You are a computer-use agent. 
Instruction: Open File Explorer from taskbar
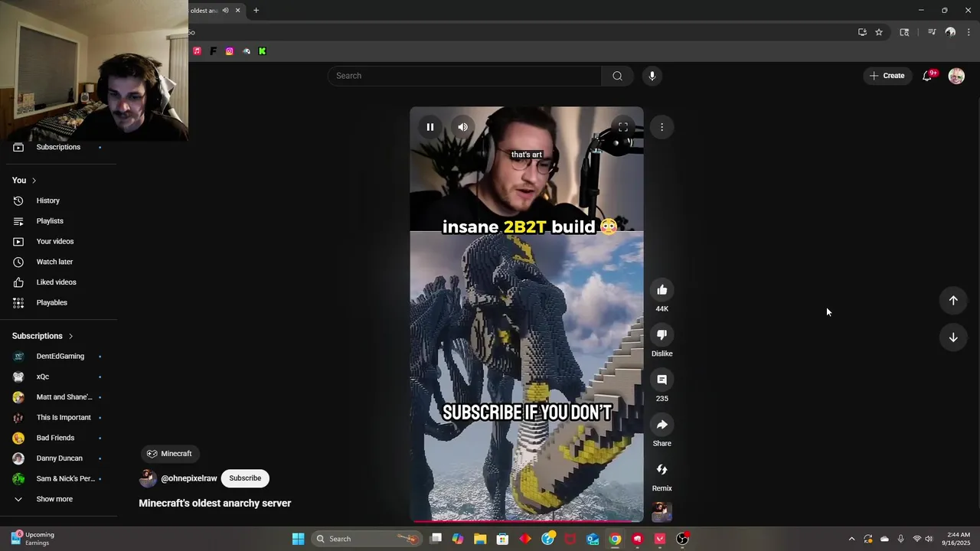[480, 539]
